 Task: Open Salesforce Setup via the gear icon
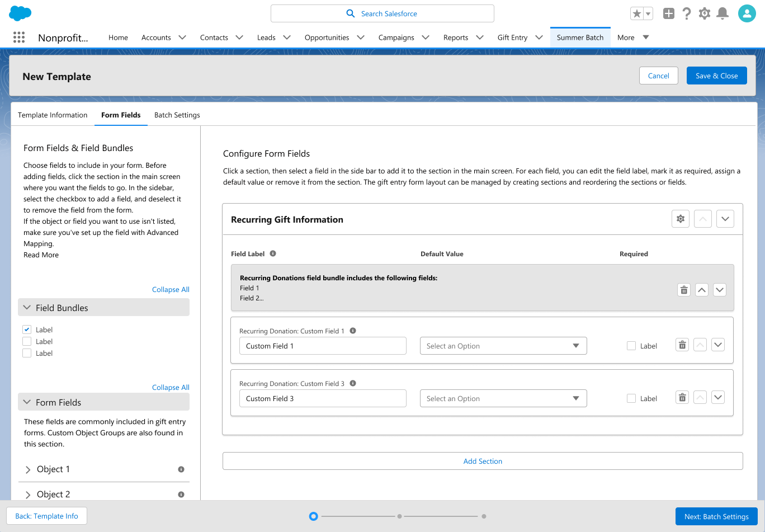click(705, 13)
